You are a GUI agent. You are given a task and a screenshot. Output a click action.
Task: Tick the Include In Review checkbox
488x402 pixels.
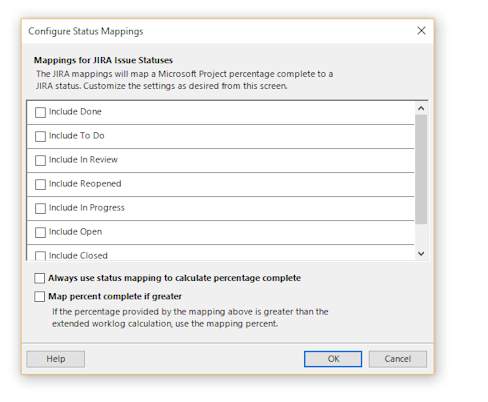pos(40,160)
